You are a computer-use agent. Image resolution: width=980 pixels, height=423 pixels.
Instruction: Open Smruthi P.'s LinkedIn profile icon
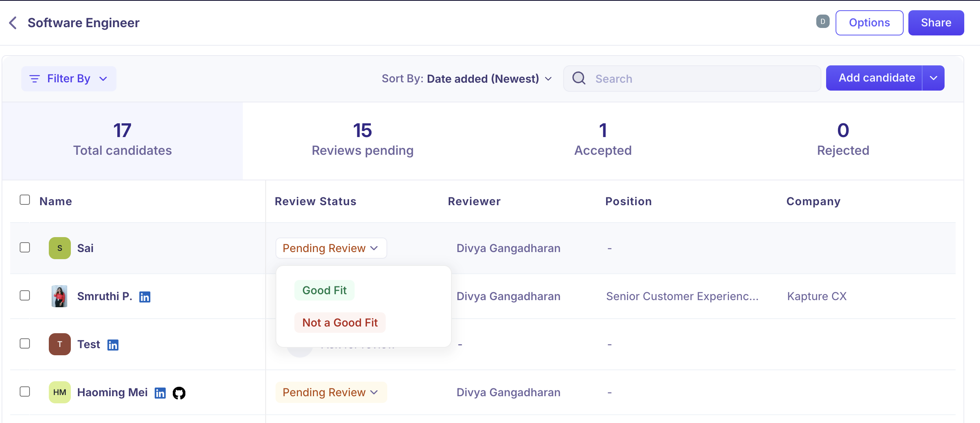click(x=145, y=297)
